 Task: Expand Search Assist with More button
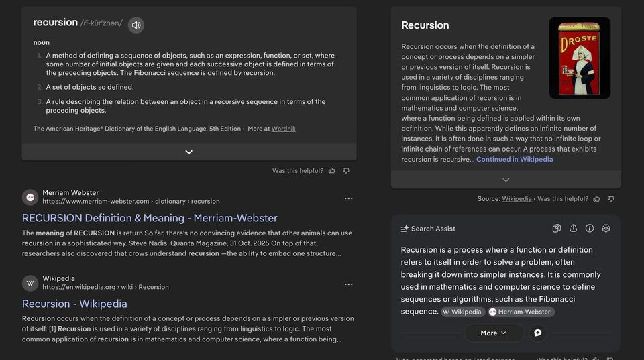tap(494, 333)
